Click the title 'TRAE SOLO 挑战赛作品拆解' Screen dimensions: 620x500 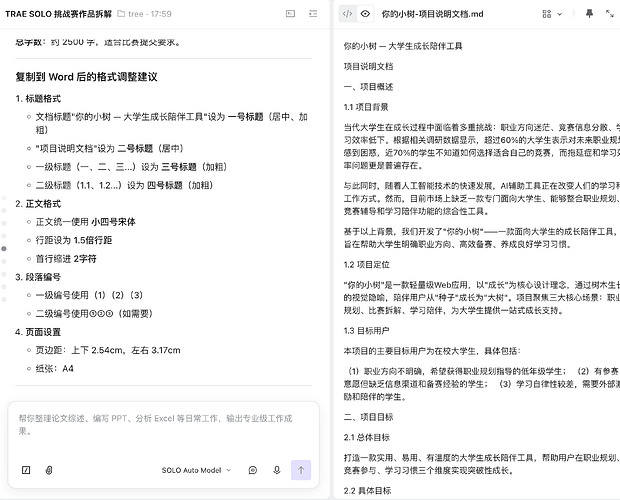pyautogui.click(x=59, y=14)
